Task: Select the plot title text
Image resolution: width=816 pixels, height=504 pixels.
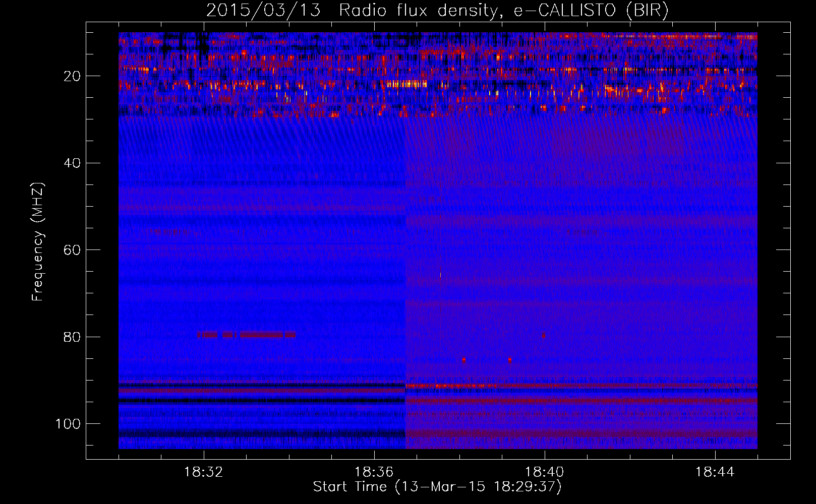Action: click(x=437, y=11)
